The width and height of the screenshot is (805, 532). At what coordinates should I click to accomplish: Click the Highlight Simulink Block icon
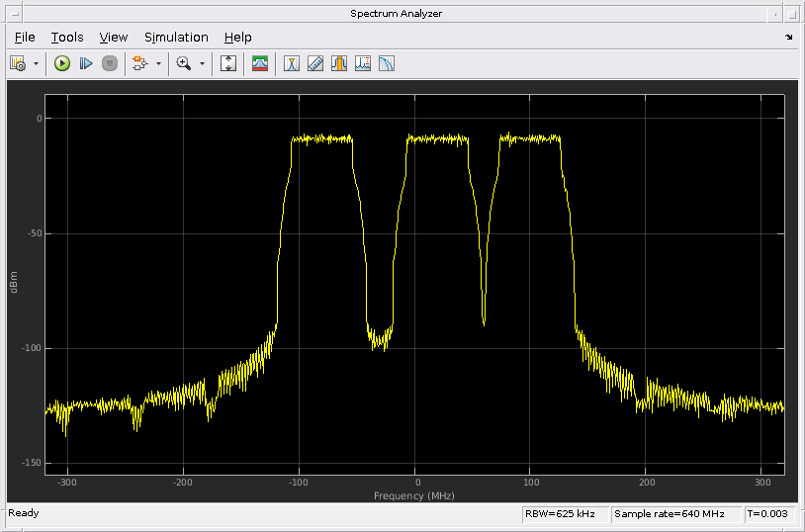[x=140, y=63]
